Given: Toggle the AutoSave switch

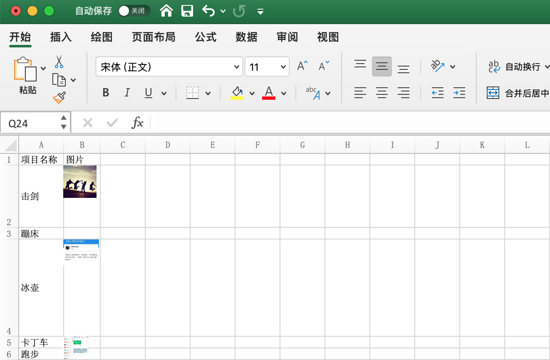Looking at the screenshot, I should tap(134, 11).
